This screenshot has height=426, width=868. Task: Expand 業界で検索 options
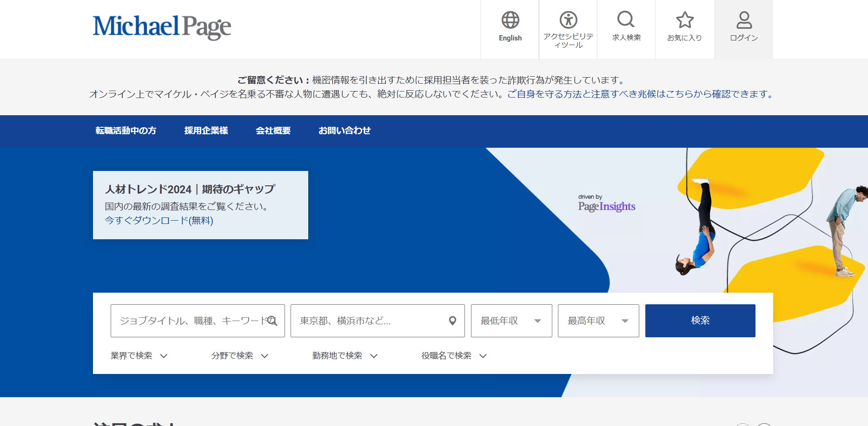139,356
